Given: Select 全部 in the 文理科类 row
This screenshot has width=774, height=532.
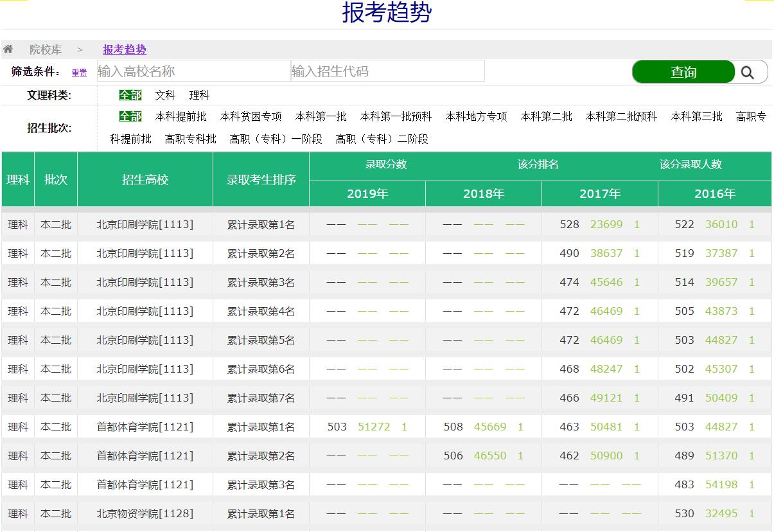Looking at the screenshot, I should click(130, 95).
